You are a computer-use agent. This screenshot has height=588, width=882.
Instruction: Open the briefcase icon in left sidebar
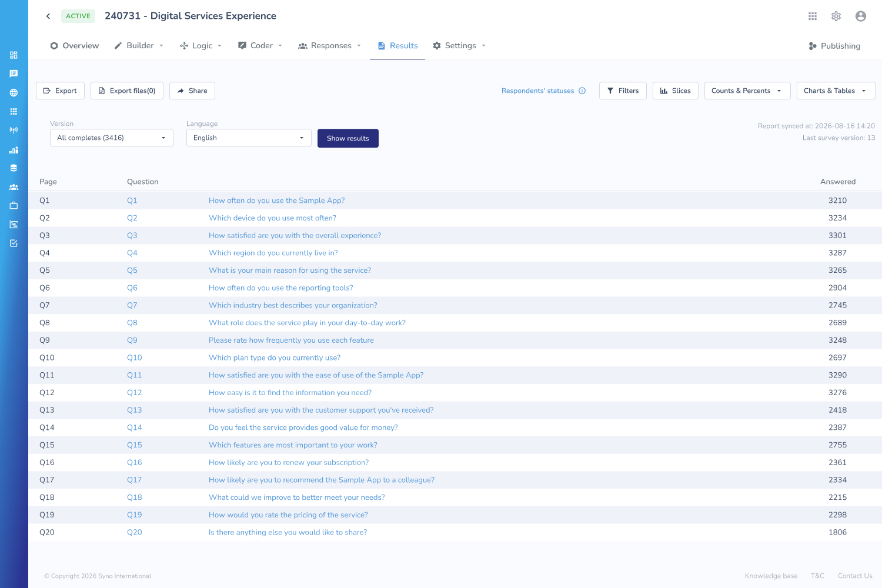click(x=14, y=205)
